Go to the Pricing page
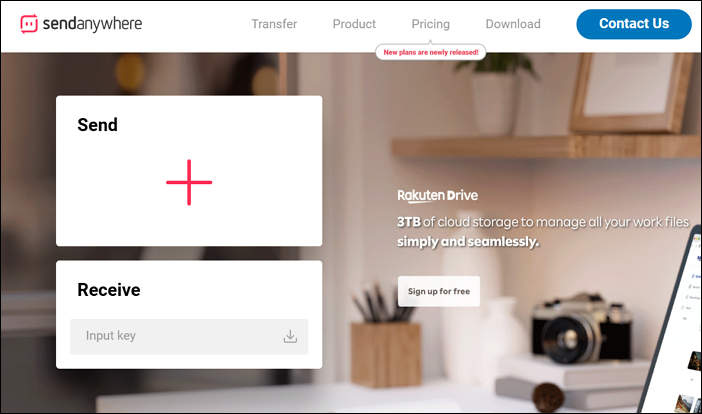702x414 pixels. pos(431,24)
